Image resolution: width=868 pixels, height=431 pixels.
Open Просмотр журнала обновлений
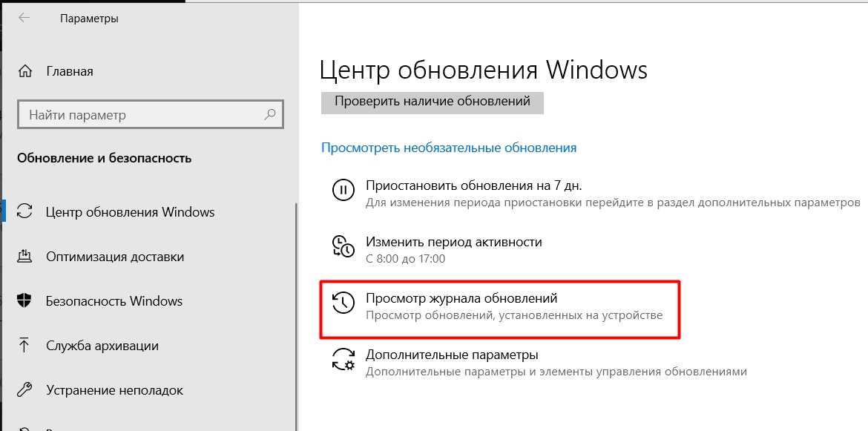pos(499,309)
